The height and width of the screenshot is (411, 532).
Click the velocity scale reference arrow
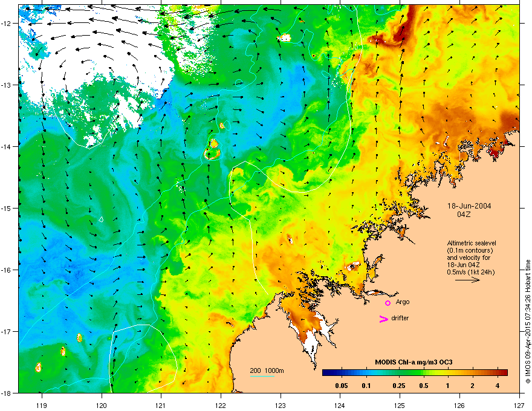(x=467, y=280)
